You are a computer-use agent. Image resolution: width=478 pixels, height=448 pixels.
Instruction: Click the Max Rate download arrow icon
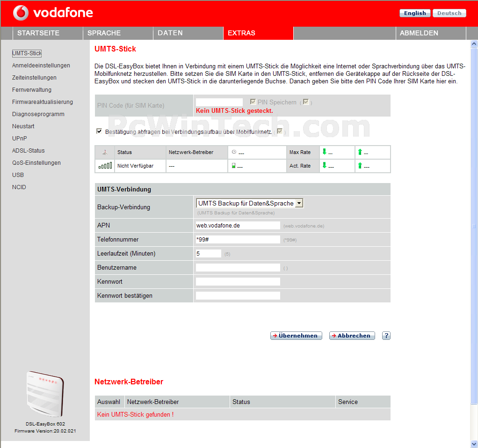[x=325, y=151]
